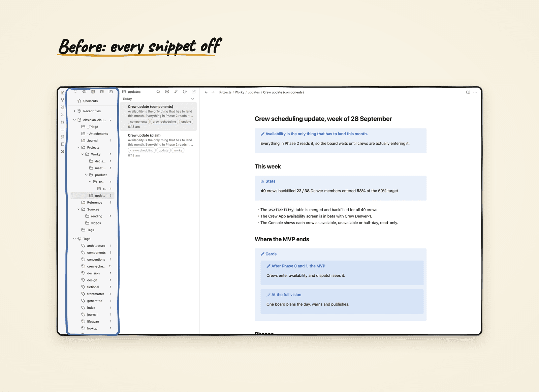Click the stacked layers icon in list header

(x=167, y=92)
